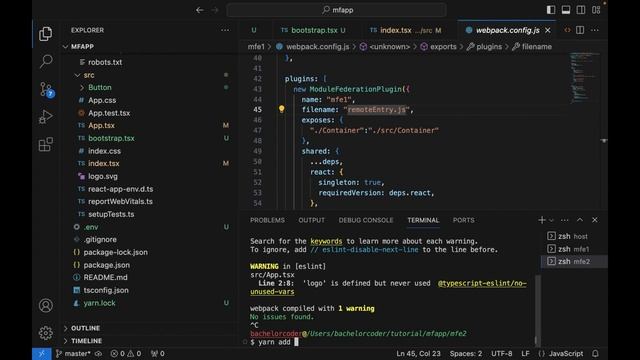Follow the keywords link in terminal
640x360 pixels.
(x=326, y=241)
